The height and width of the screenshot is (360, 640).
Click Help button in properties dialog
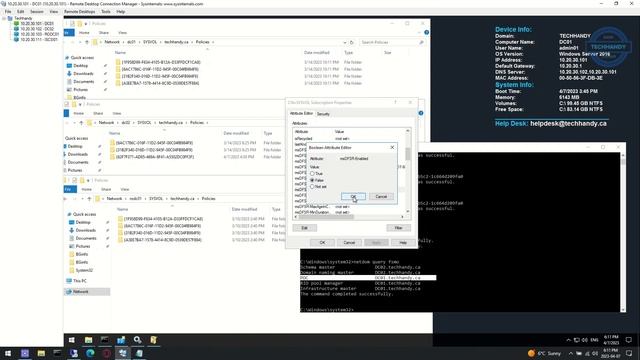coord(402,242)
